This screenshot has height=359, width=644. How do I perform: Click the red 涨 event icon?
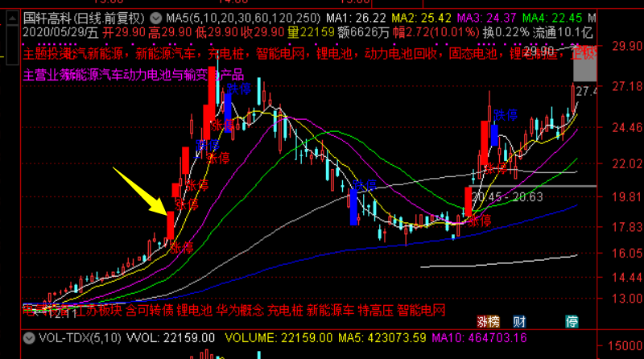coord(482,322)
